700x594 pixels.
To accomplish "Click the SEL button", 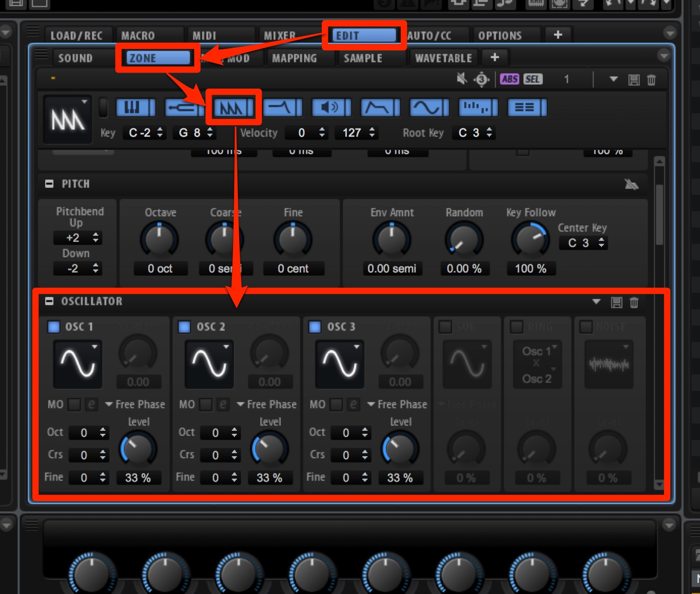I will point(532,79).
